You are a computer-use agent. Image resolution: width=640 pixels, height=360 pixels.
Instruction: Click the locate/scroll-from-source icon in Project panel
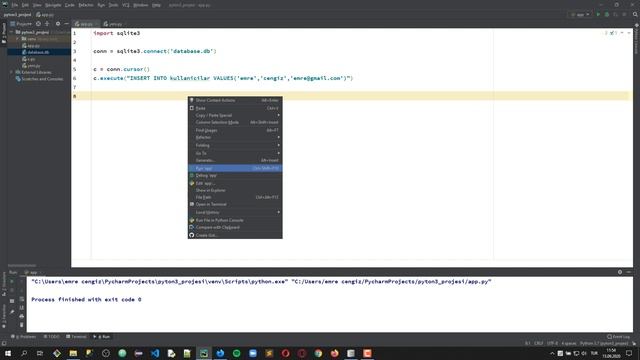click(38, 24)
